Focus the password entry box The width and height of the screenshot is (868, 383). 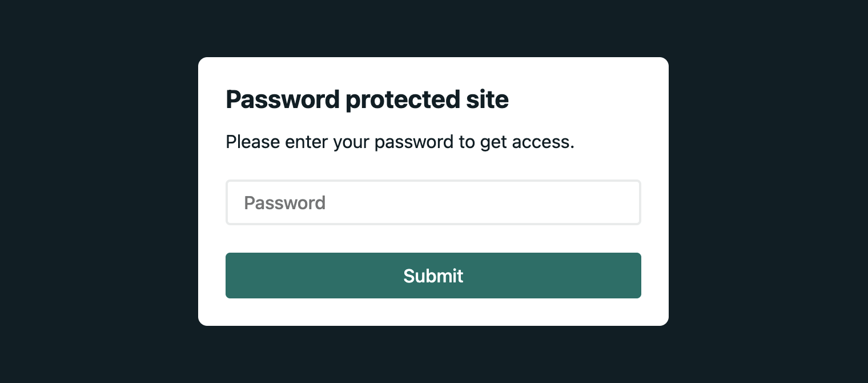(433, 203)
